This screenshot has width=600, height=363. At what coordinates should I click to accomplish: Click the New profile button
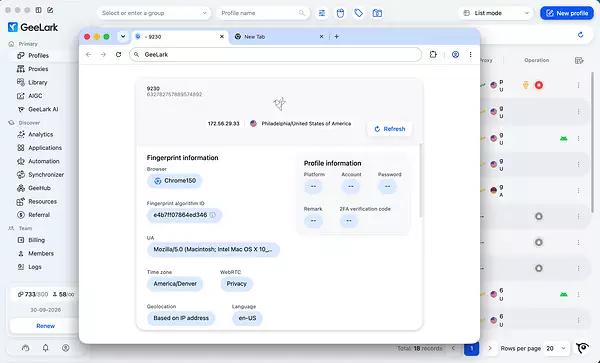tap(567, 13)
